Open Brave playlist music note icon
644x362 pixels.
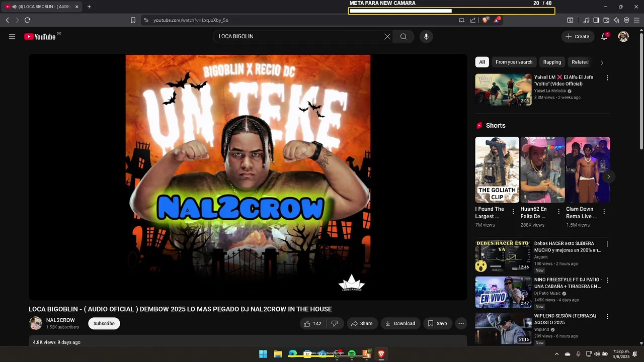point(586,20)
